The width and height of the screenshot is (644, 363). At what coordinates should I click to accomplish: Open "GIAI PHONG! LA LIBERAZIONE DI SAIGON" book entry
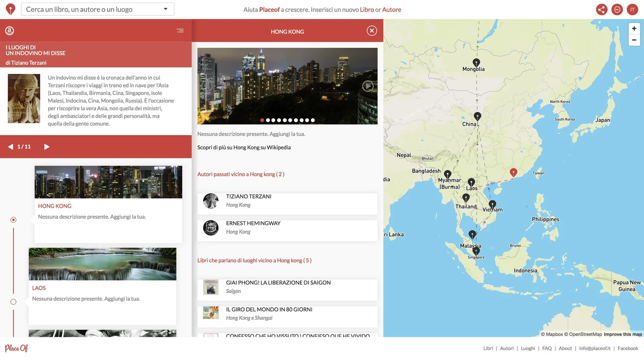287,290
